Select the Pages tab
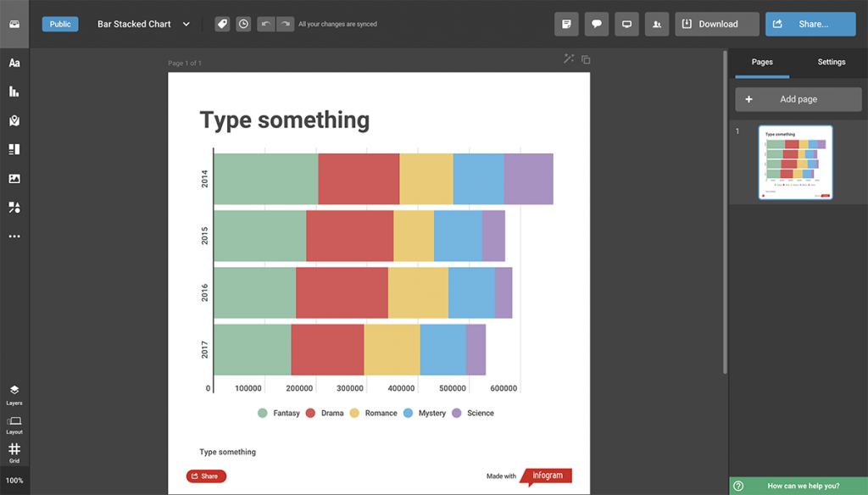868x495 pixels. click(x=762, y=62)
